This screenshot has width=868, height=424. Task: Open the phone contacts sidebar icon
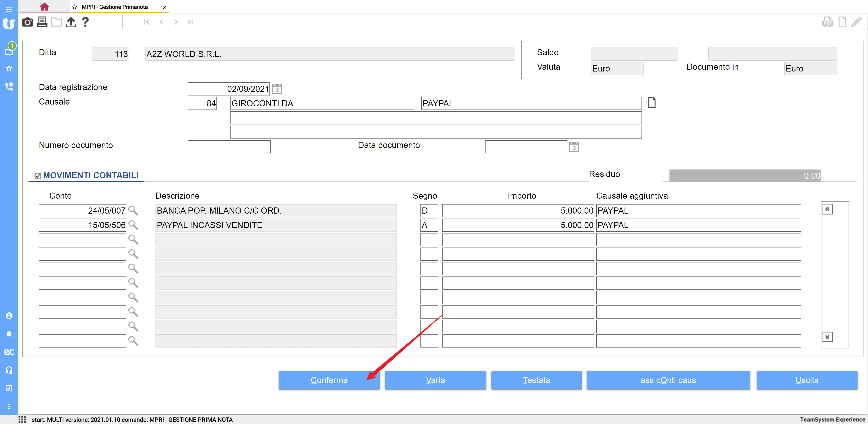[x=9, y=86]
